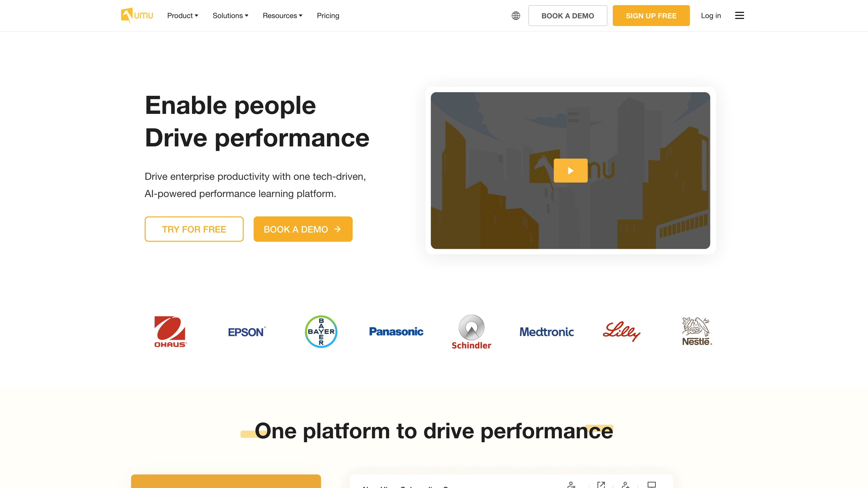Image resolution: width=868 pixels, height=488 pixels.
Task: Click the OHAUS logo
Action: pos(170,331)
